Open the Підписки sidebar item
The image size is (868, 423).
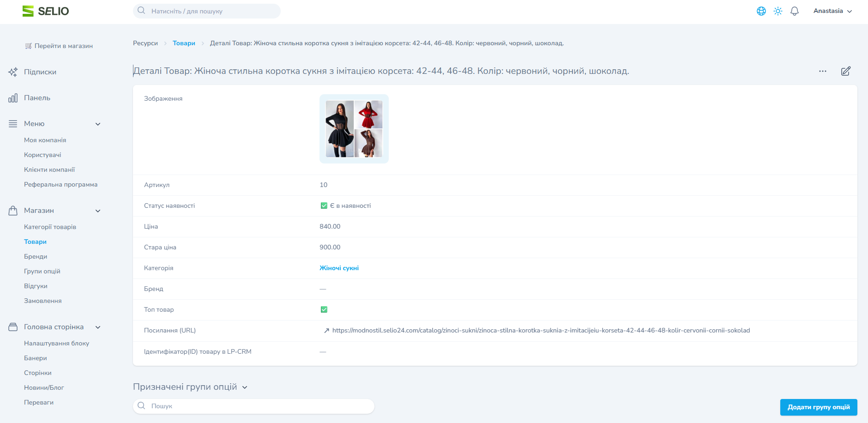tap(40, 72)
